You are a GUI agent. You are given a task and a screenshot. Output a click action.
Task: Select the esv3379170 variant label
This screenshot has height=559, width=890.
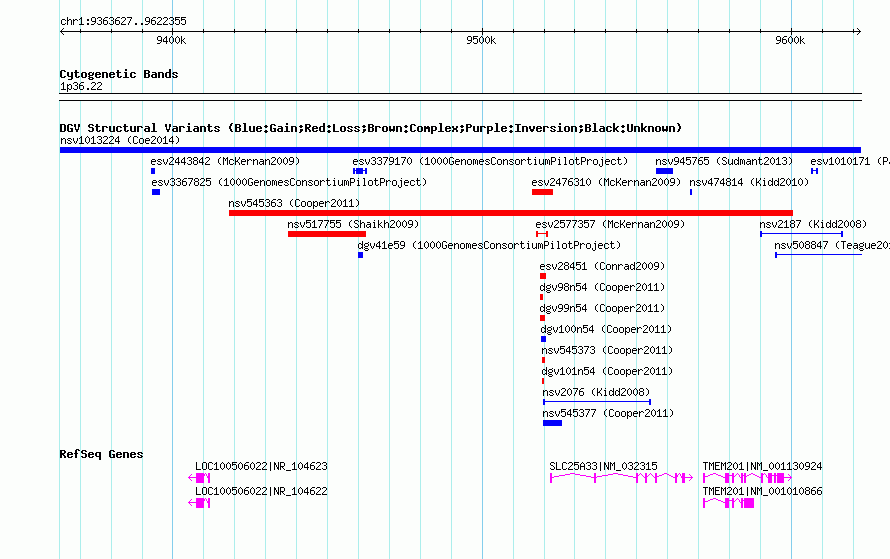[490, 161]
